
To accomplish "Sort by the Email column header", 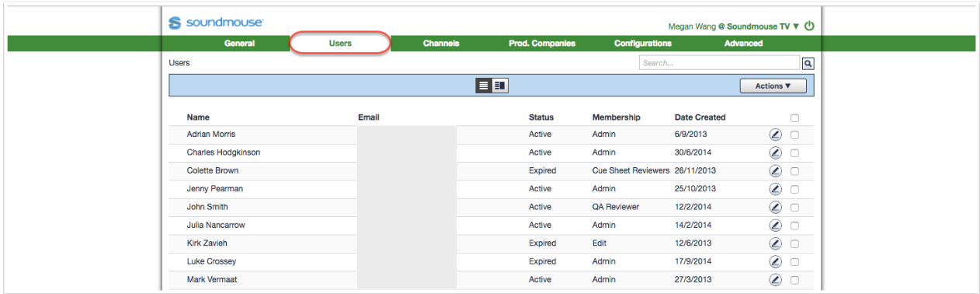I will coord(369,117).
